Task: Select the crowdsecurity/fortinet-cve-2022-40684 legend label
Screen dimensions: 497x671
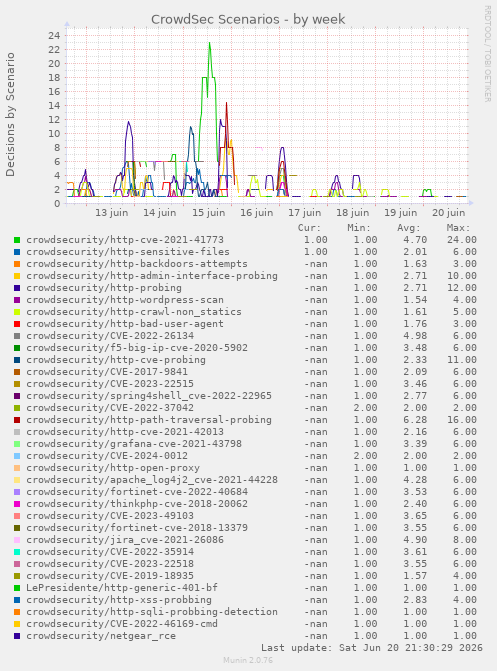Action: [x=137, y=492]
